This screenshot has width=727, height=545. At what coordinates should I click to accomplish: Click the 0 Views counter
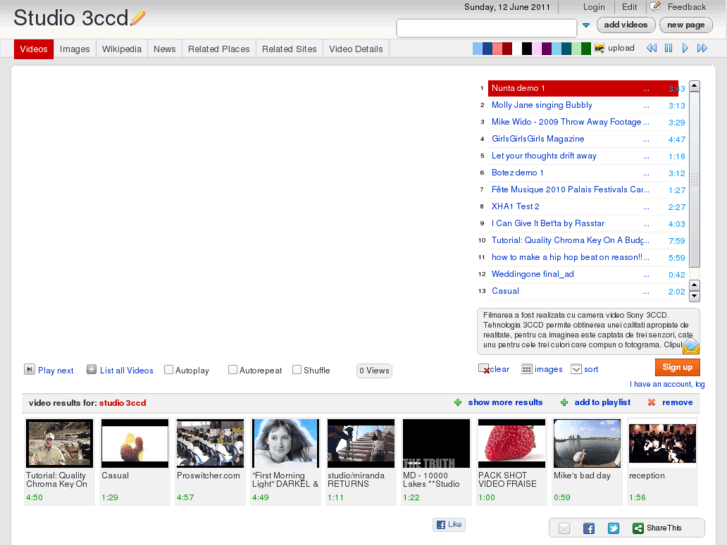[x=374, y=371]
